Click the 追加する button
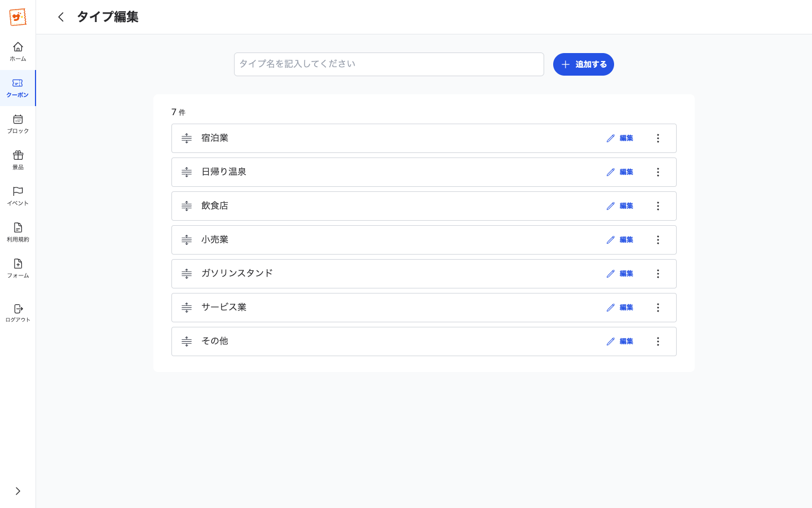 click(584, 64)
